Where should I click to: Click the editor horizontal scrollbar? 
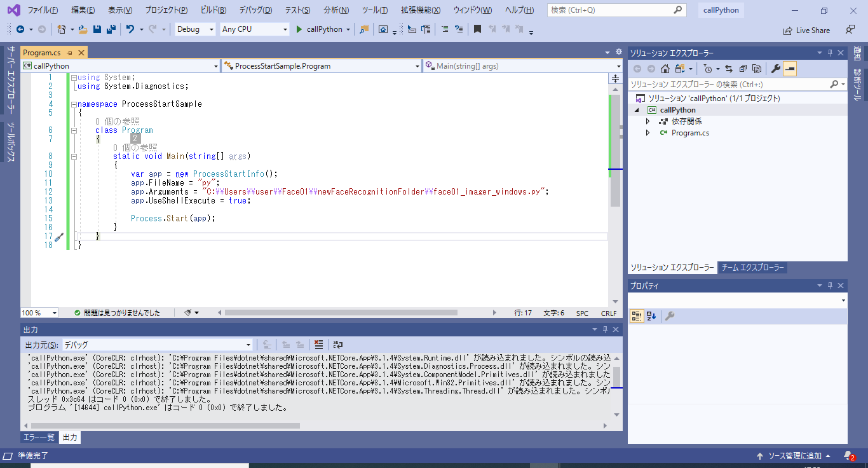click(341, 313)
